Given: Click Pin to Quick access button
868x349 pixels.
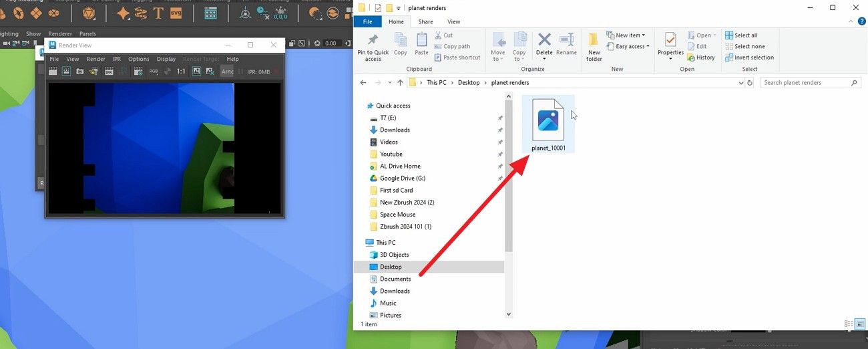Looking at the screenshot, I should (x=373, y=45).
